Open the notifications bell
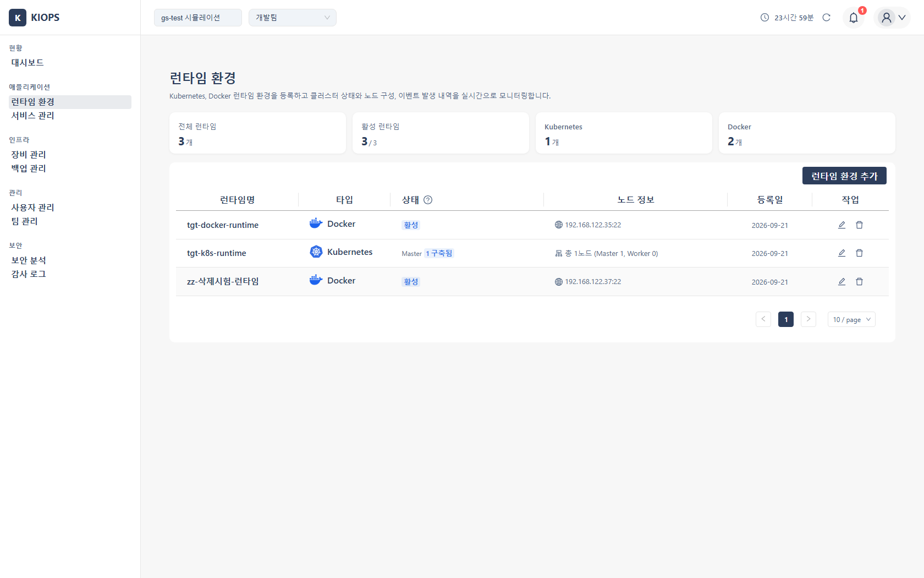 pyautogui.click(x=854, y=18)
